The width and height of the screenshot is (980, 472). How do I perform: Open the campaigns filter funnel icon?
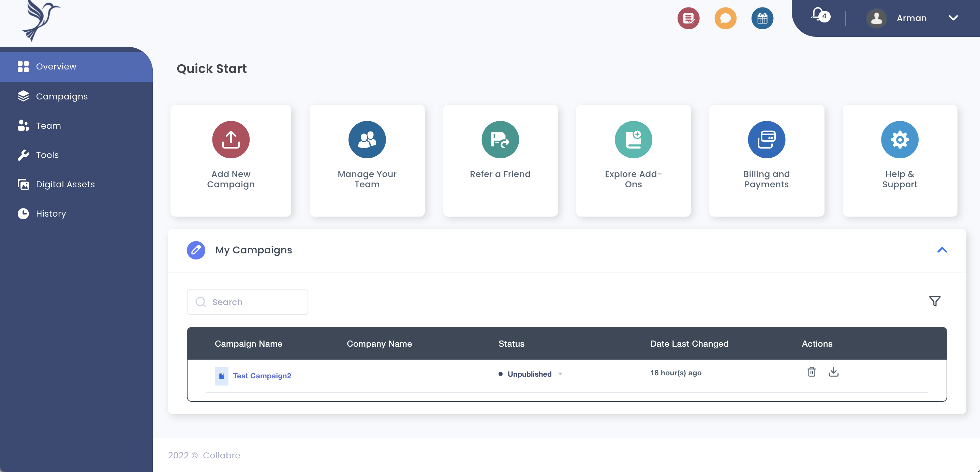coord(934,301)
